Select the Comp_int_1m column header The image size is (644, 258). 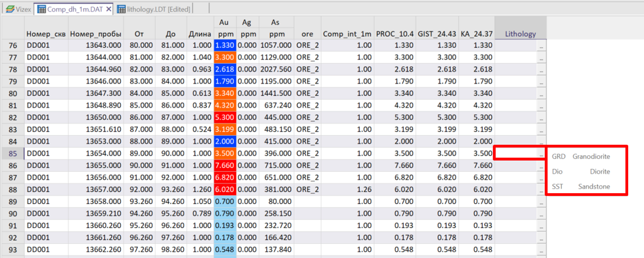347,34
